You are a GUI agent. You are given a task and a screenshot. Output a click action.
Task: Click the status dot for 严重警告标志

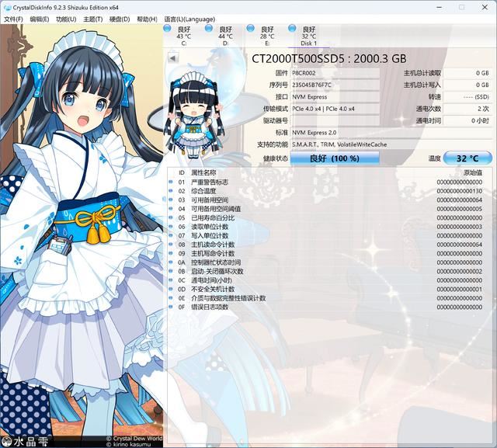pos(172,182)
